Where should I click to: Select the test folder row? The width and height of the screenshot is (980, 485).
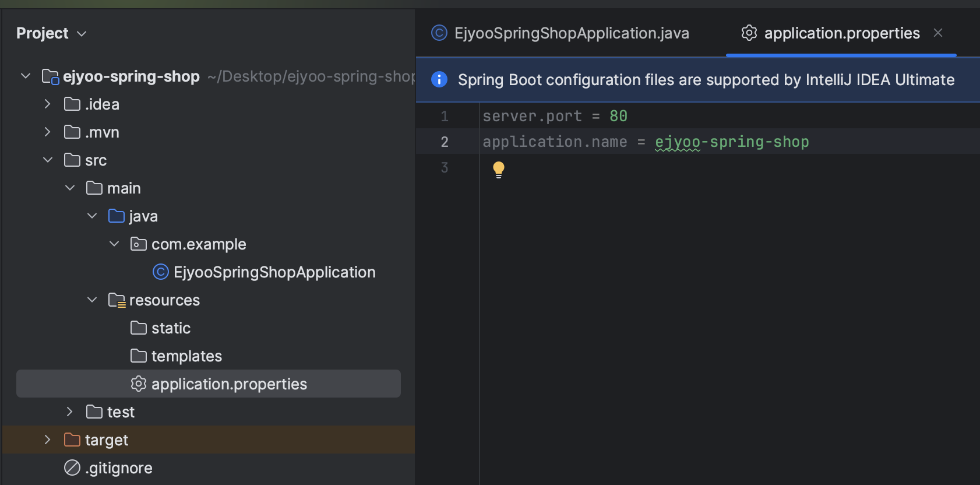[209, 412]
